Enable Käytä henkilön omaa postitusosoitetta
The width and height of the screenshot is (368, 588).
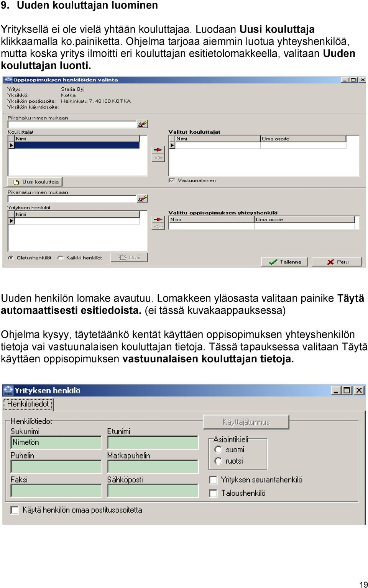pos(15,510)
